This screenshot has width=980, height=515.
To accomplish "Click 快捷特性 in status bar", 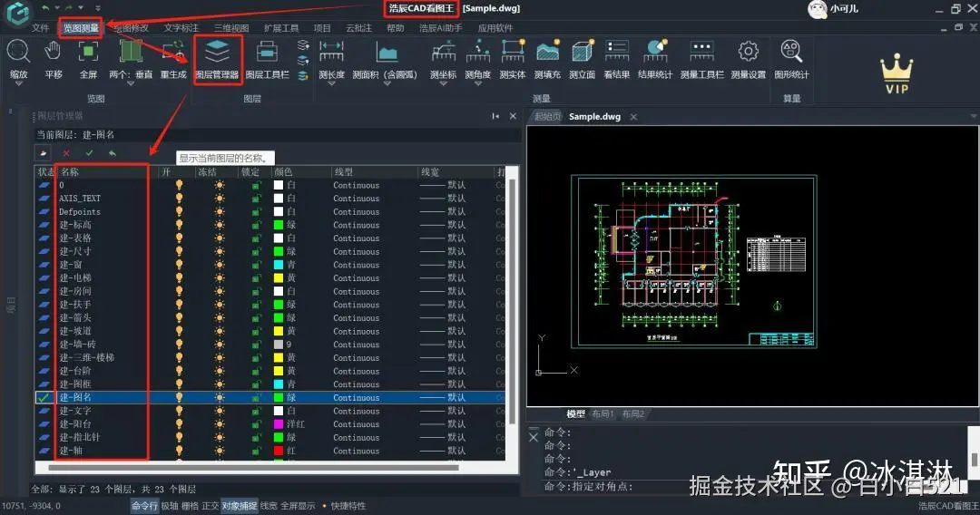I will point(348,506).
